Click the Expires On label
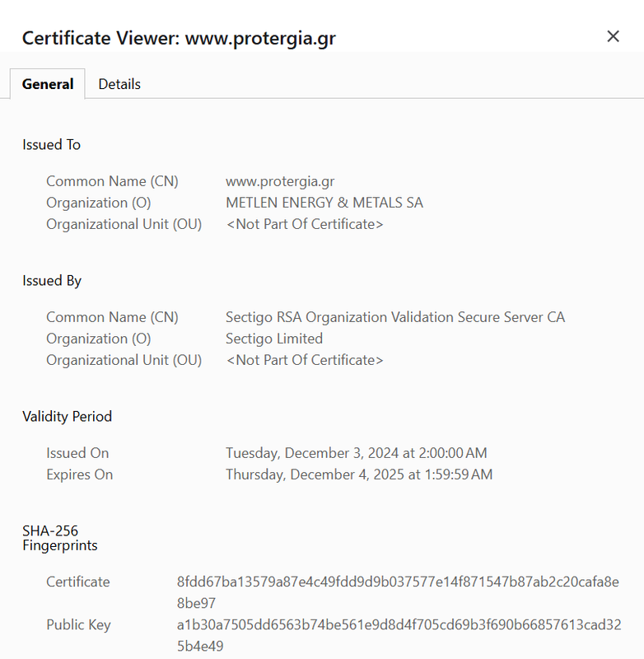644x659 pixels. tap(79, 474)
